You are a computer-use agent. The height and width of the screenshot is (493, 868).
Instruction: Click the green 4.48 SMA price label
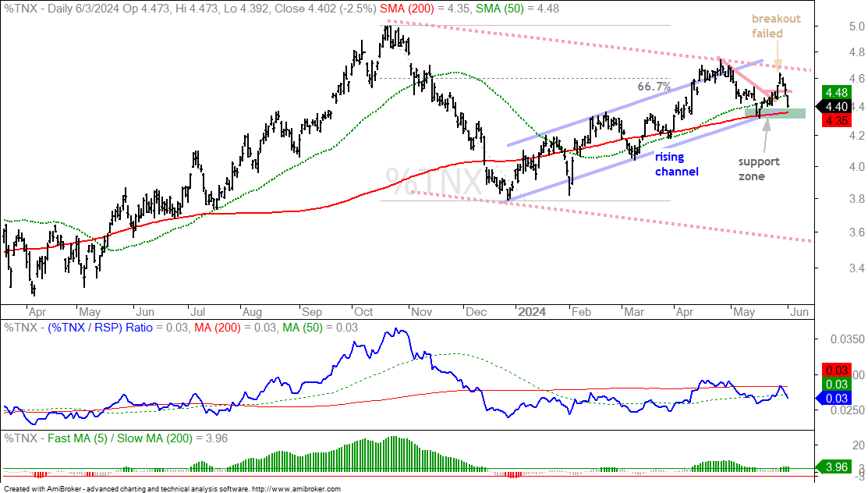836,93
